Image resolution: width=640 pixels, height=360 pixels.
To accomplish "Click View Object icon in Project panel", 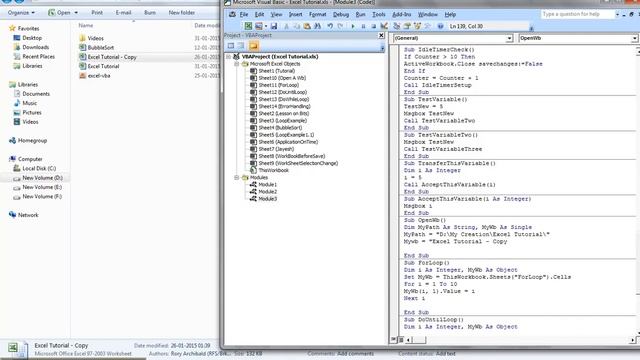I will (x=242, y=46).
